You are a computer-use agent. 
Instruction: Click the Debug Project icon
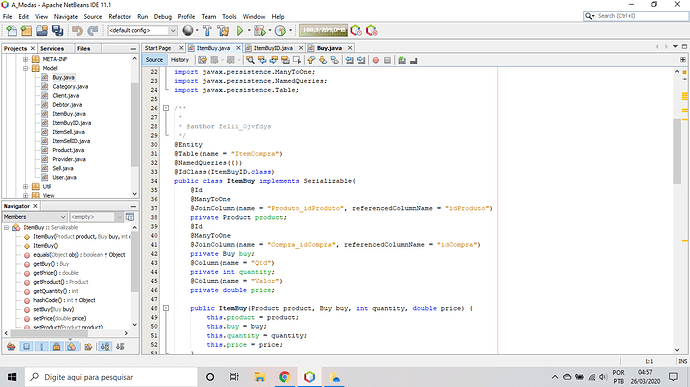pos(260,31)
